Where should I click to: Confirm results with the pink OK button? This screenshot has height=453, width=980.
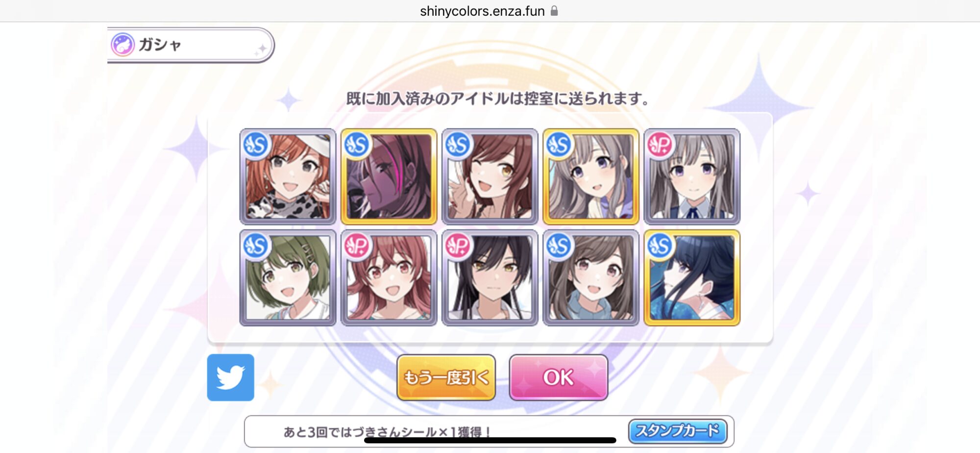(559, 377)
